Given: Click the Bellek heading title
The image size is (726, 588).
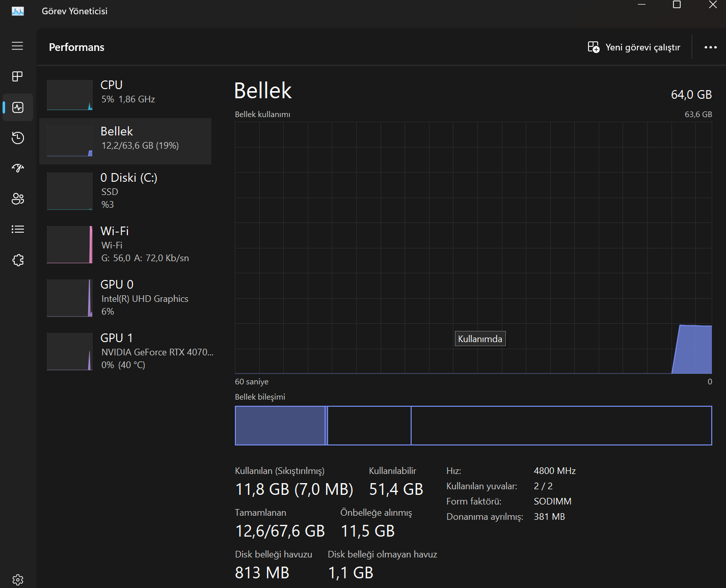Looking at the screenshot, I should pos(263,91).
